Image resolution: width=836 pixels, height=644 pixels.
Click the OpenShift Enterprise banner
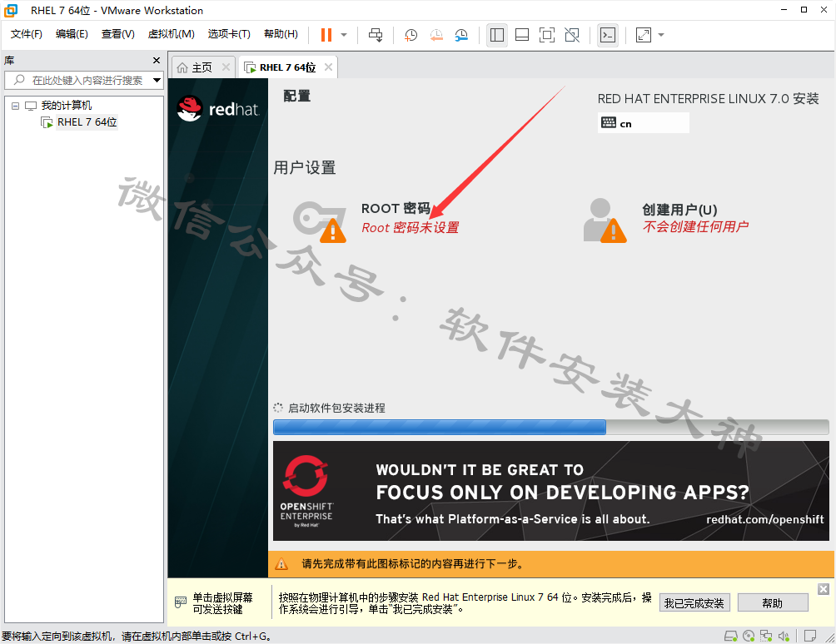point(550,491)
